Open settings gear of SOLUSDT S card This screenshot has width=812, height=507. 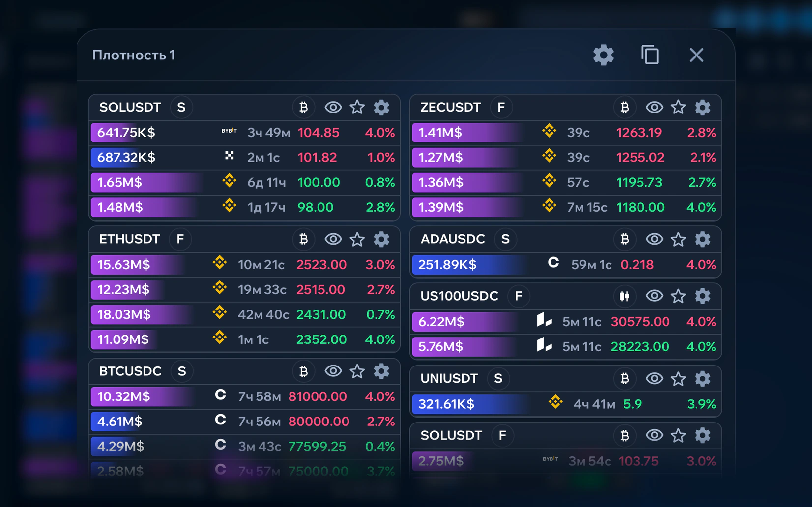(x=381, y=107)
